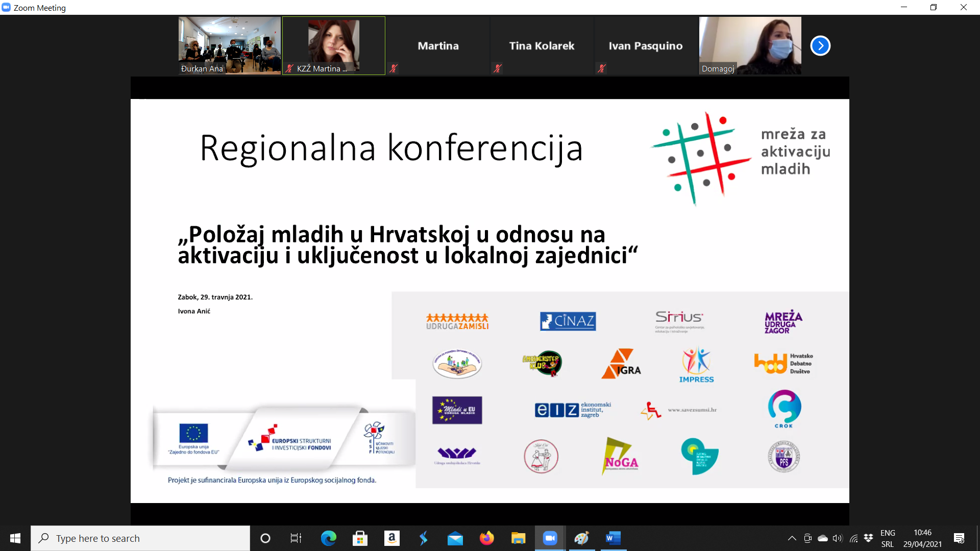Click the PFS circular emblem logo
Image resolution: width=980 pixels, height=551 pixels.
click(784, 456)
